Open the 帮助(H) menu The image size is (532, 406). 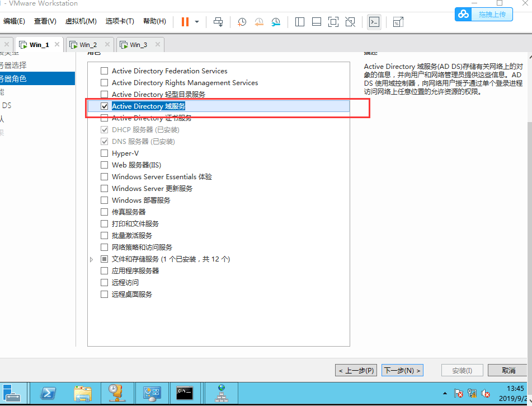click(x=155, y=21)
